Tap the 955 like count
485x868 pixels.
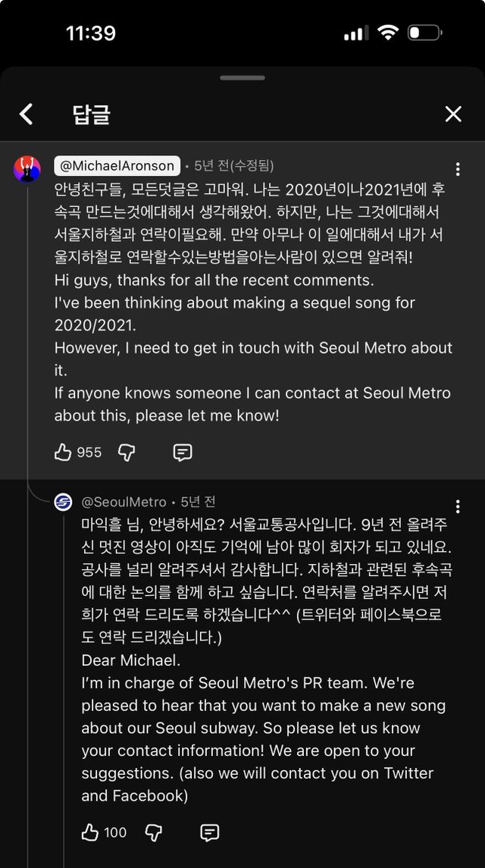(89, 453)
